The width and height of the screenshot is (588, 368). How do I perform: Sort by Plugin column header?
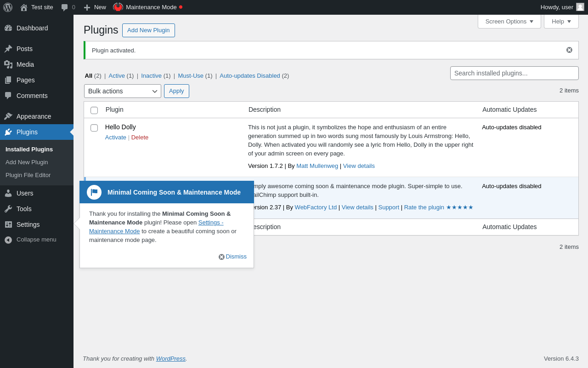[x=114, y=109]
